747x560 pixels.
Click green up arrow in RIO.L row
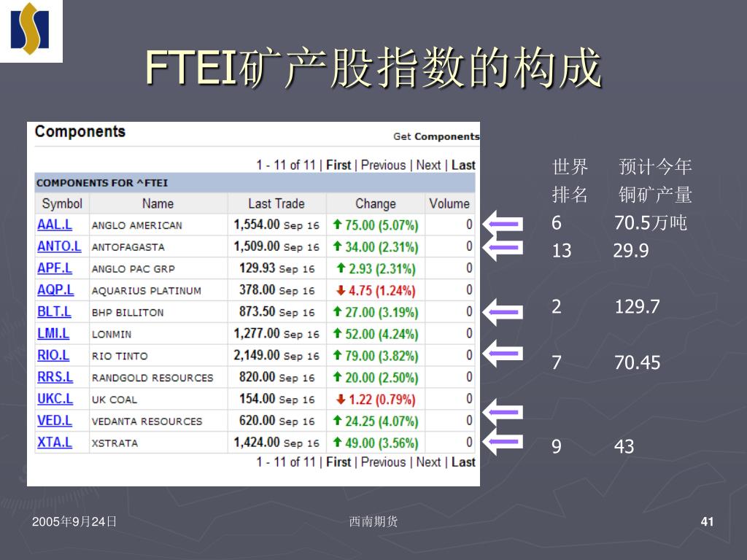click(337, 355)
